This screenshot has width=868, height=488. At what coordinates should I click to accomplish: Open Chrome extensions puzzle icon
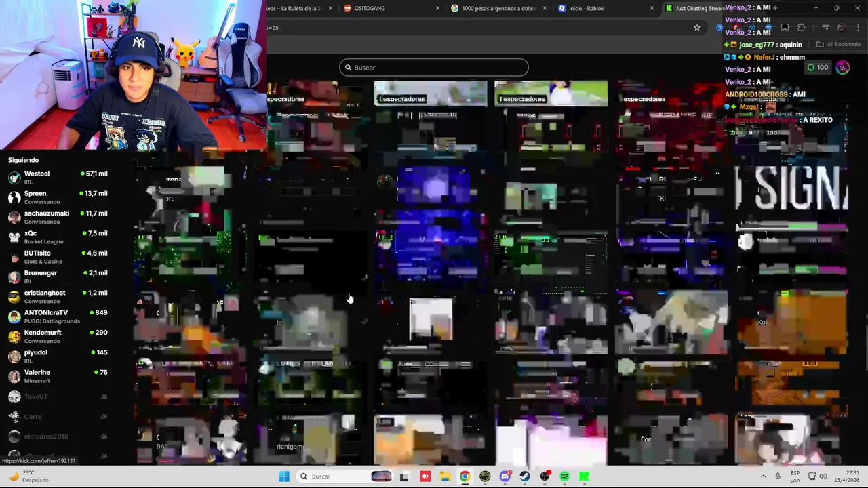click(x=801, y=28)
